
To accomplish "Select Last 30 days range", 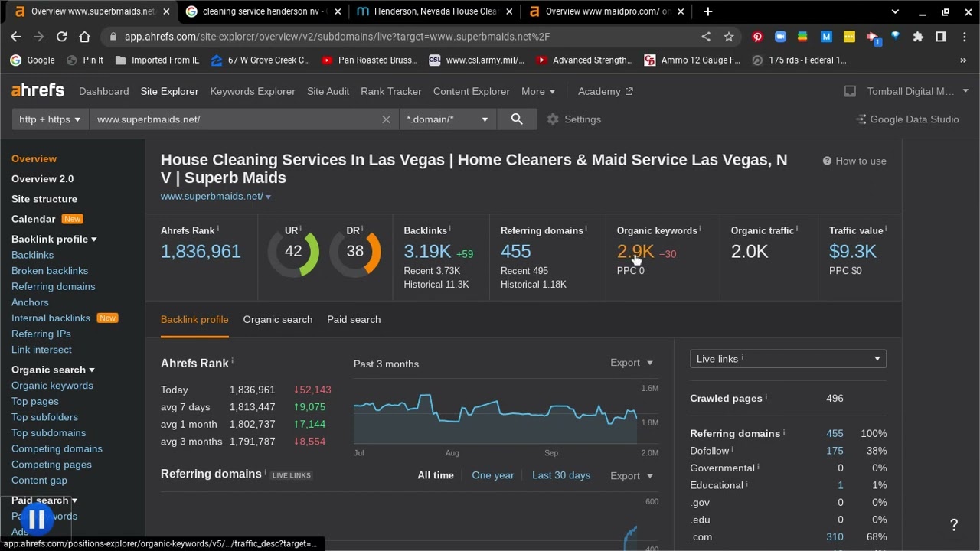I will pyautogui.click(x=561, y=475).
